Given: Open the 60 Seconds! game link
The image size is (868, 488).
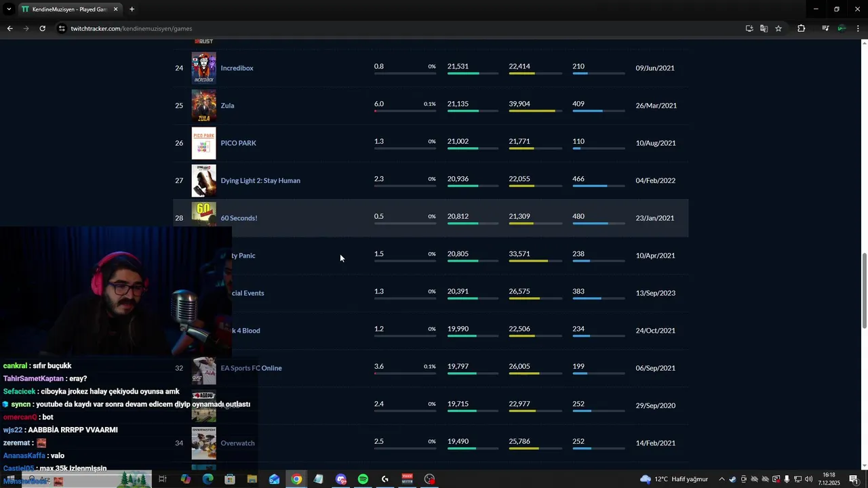Looking at the screenshot, I should 239,218.
